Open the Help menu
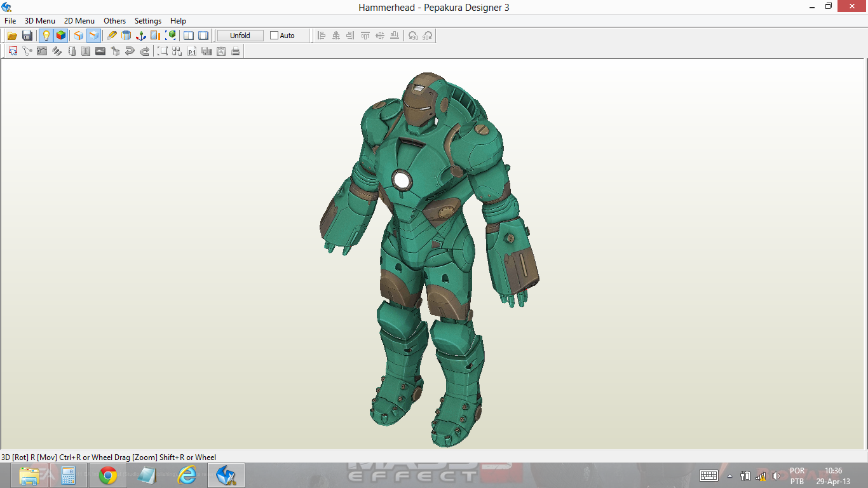 coord(178,20)
